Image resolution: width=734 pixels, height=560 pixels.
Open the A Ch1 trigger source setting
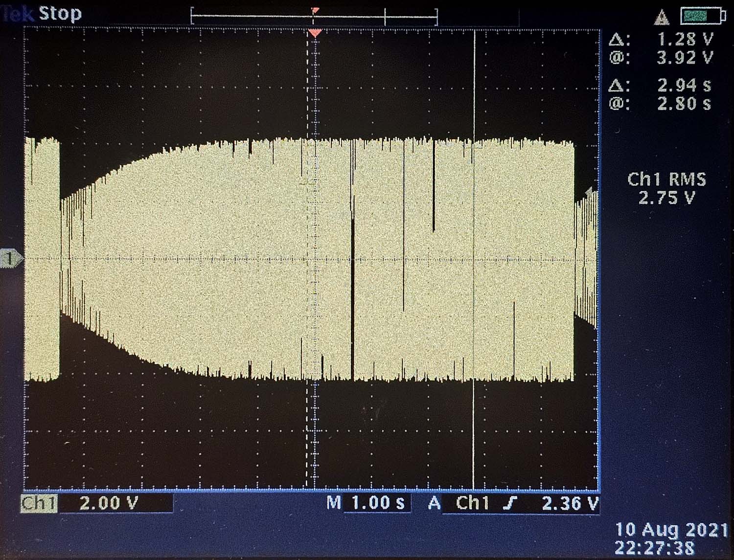(x=460, y=503)
